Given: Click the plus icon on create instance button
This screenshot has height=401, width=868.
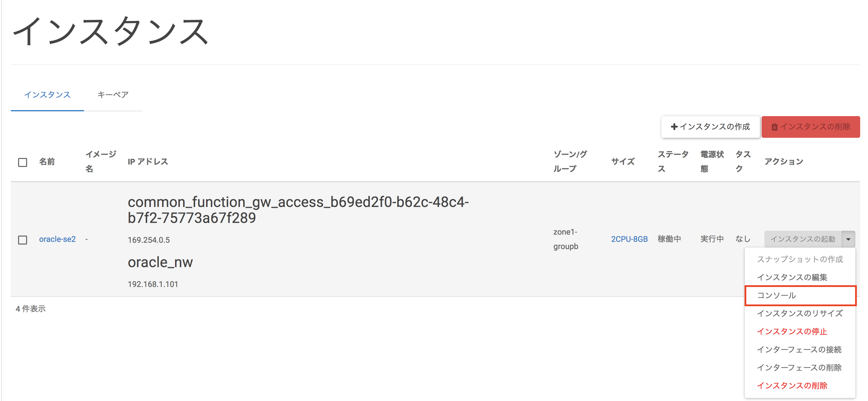Looking at the screenshot, I should tap(674, 127).
